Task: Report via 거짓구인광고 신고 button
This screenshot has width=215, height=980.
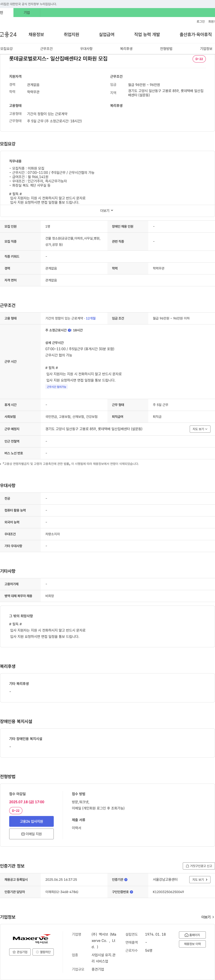Action: click(x=199, y=866)
